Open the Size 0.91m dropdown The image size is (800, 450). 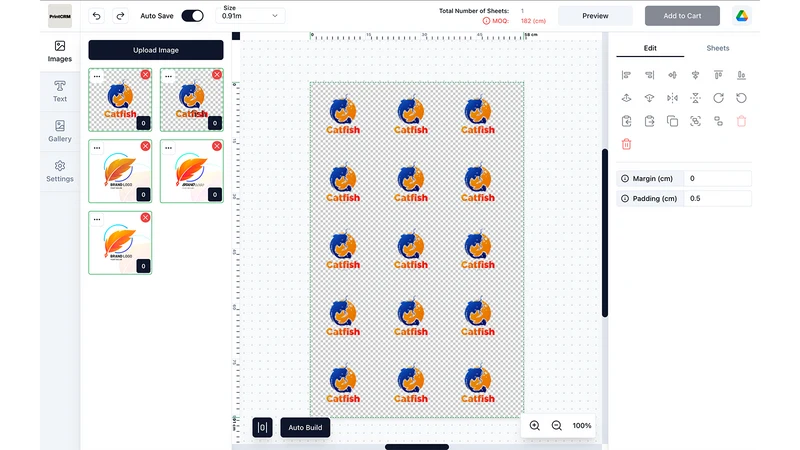click(x=250, y=16)
